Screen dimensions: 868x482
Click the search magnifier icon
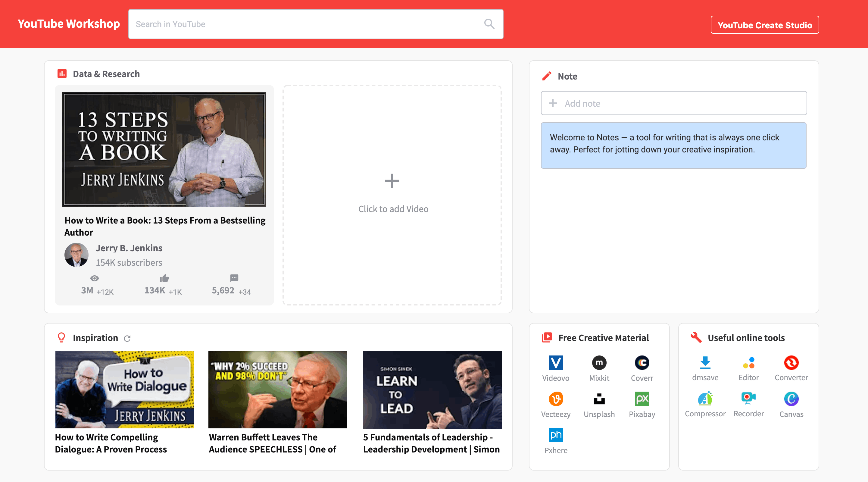click(x=489, y=24)
